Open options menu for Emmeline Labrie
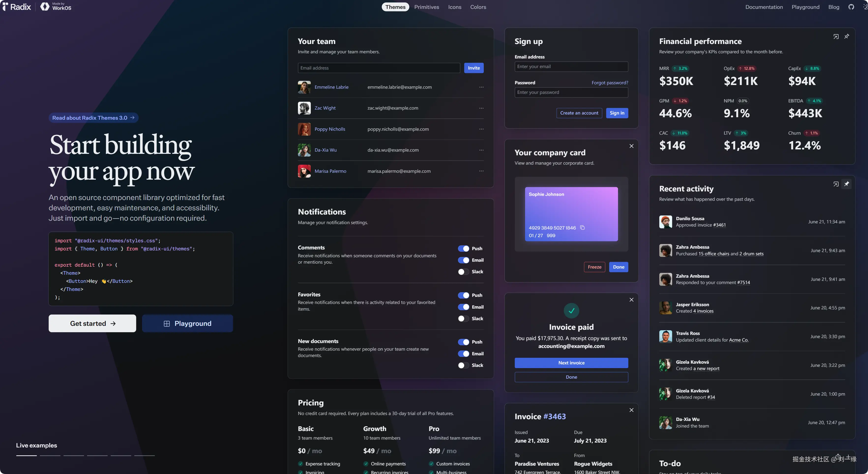 click(x=481, y=87)
